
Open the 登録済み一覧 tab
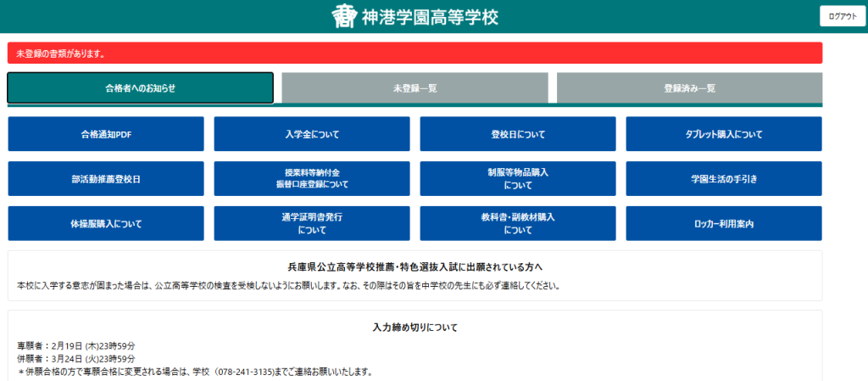689,88
